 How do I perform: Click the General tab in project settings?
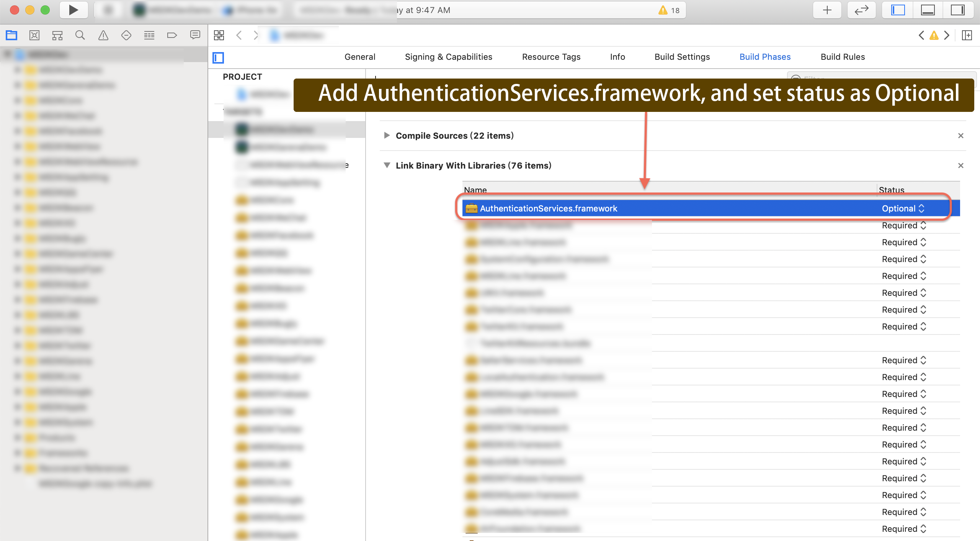pyautogui.click(x=359, y=57)
